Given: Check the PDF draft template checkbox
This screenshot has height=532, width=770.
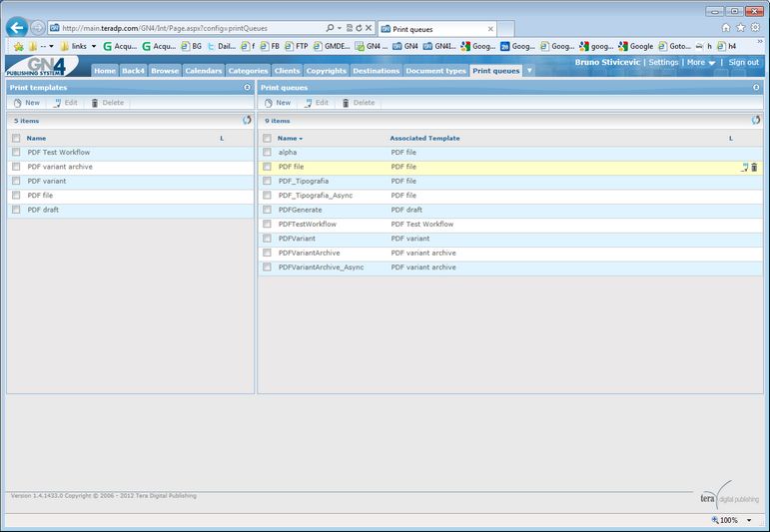Looking at the screenshot, I should coord(16,210).
